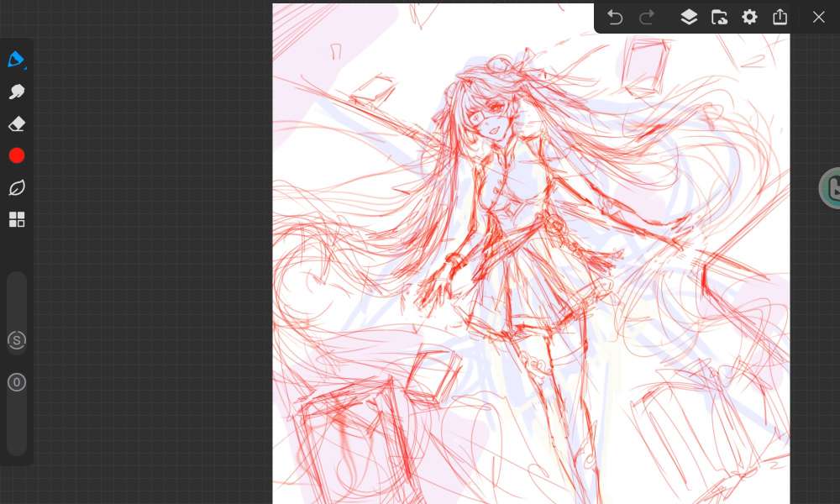This screenshot has width=840, height=504.
Task: Redo the undone stroke
Action: point(647,18)
